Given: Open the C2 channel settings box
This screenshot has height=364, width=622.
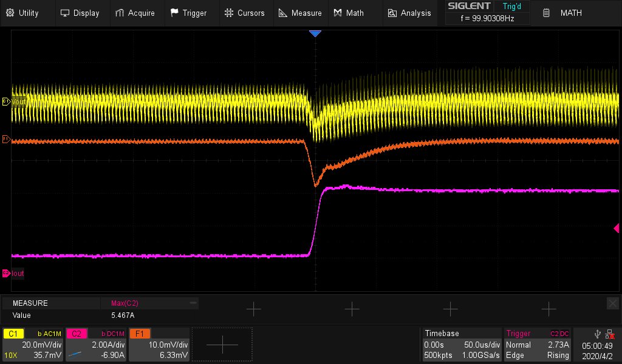Looking at the screenshot, I should pyautogui.click(x=96, y=345).
